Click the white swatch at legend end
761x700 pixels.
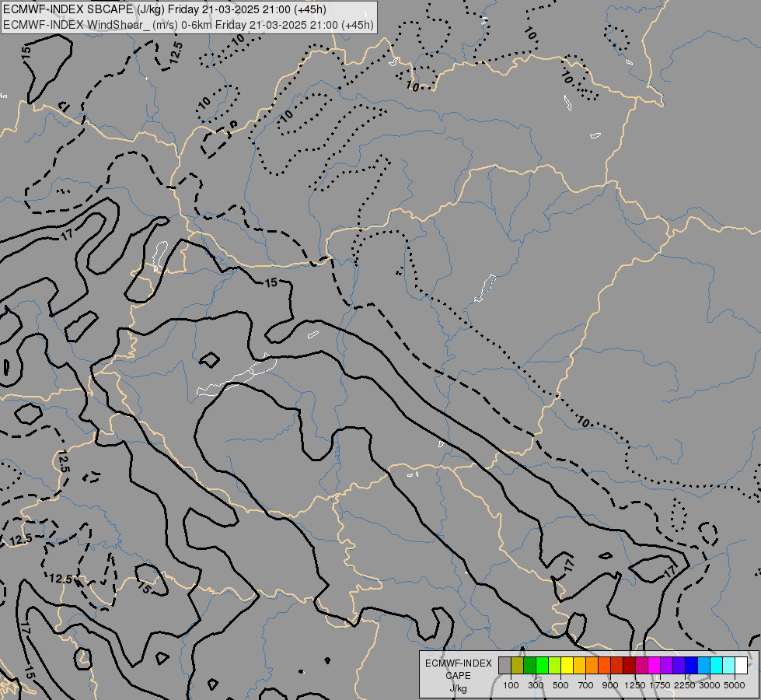pyautogui.click(x=741, y=666)
